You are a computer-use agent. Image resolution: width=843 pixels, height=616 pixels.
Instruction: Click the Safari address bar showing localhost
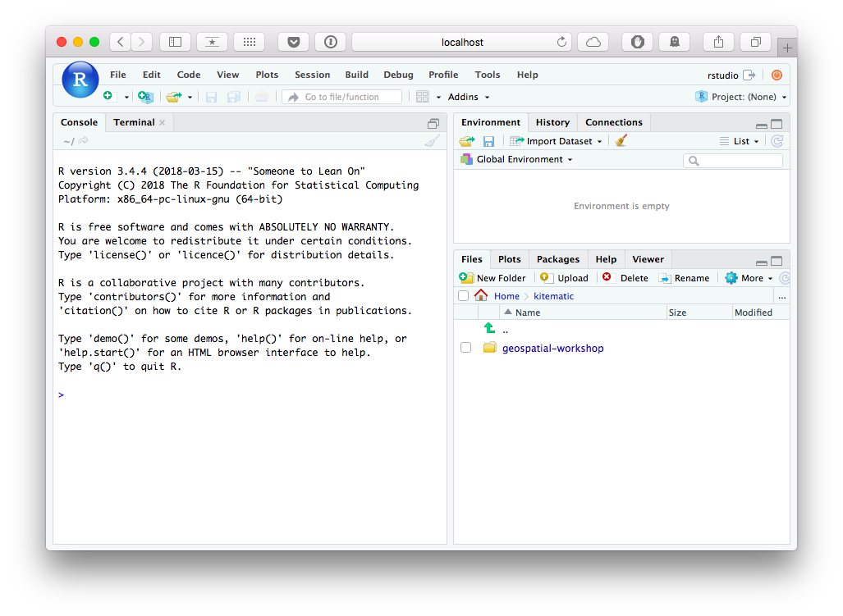pos(462,42)
